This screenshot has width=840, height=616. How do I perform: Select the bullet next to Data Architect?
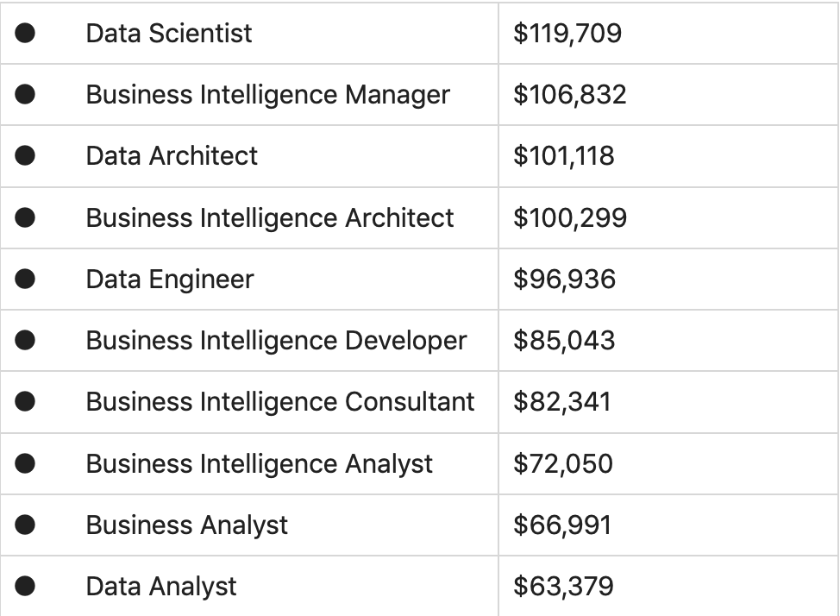point(25,155)
